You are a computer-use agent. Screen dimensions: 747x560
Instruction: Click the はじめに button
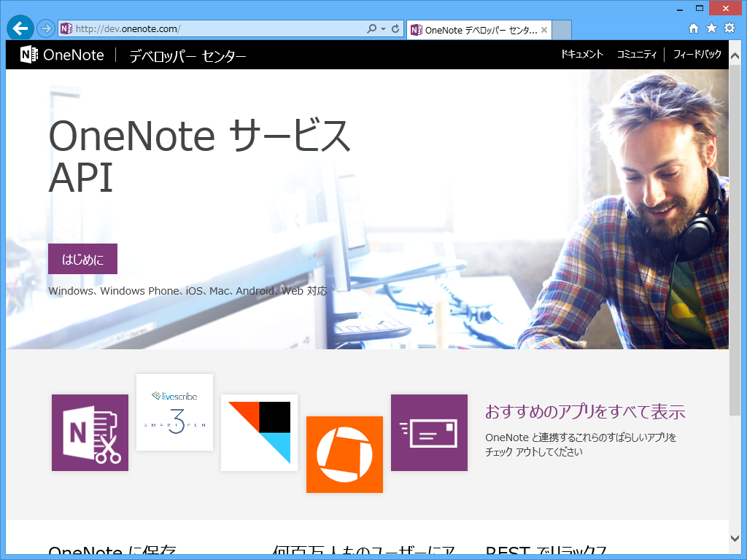pos(82,258)
